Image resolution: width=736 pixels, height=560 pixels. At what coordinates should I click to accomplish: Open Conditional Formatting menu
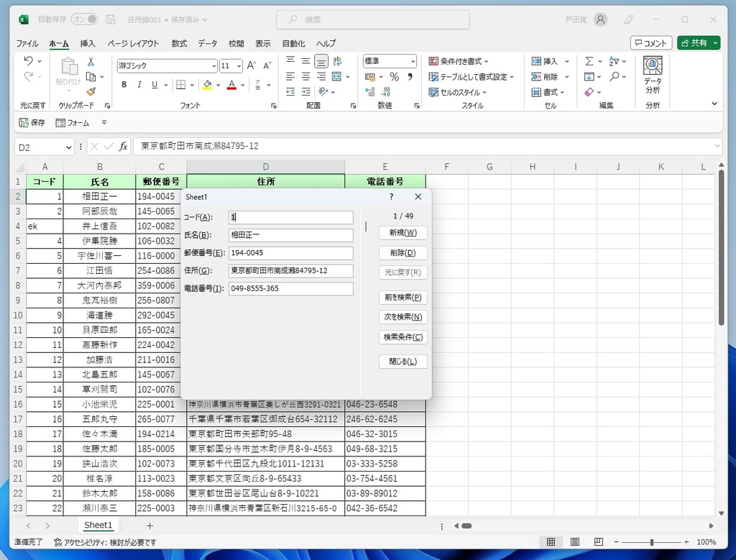point(459,61)
